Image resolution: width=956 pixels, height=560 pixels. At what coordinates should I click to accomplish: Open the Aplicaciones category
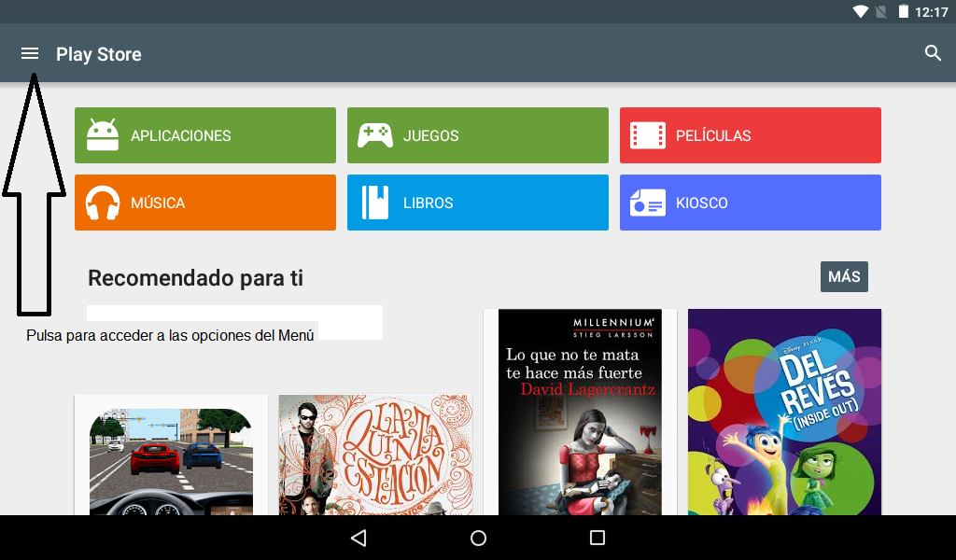coord(205,135)
